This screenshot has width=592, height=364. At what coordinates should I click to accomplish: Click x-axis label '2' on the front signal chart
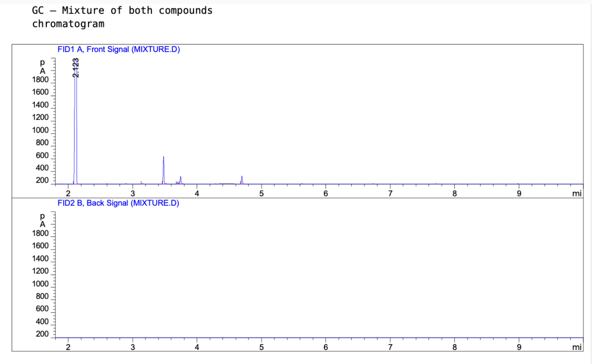tap(68, 193)
